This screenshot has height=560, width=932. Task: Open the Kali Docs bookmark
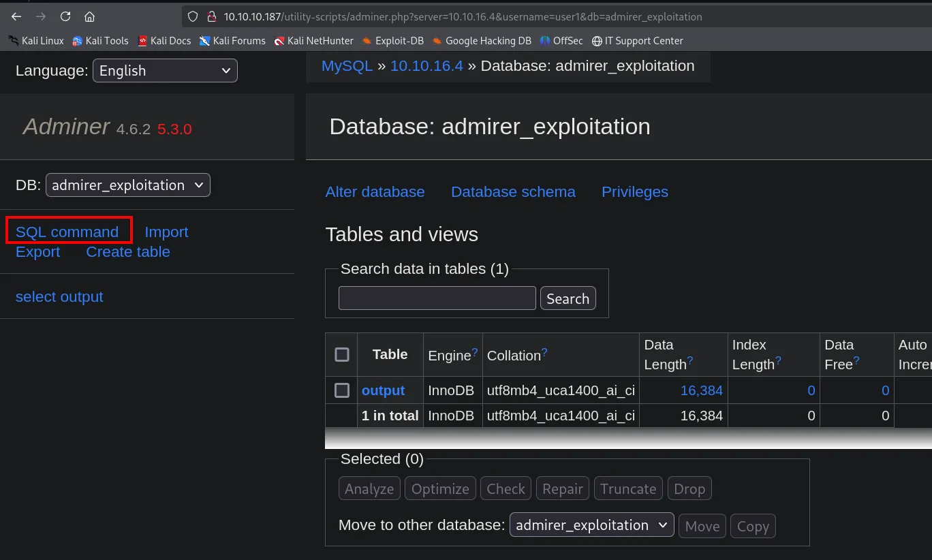tap(164, 41)
